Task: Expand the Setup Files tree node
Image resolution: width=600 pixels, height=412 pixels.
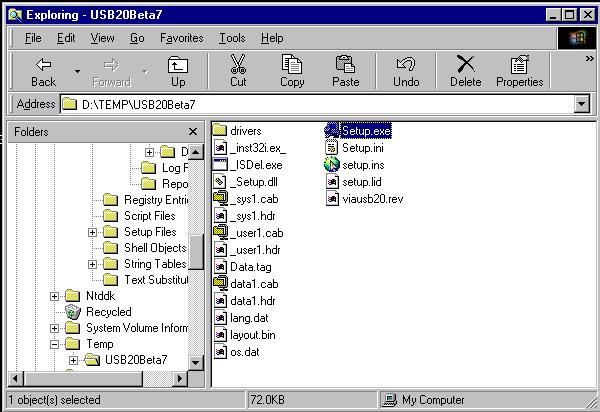Action: (x=92, y=232)
